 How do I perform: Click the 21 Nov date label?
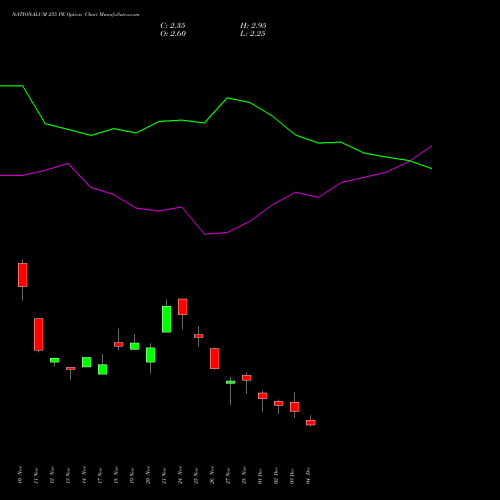coord(164,475)
